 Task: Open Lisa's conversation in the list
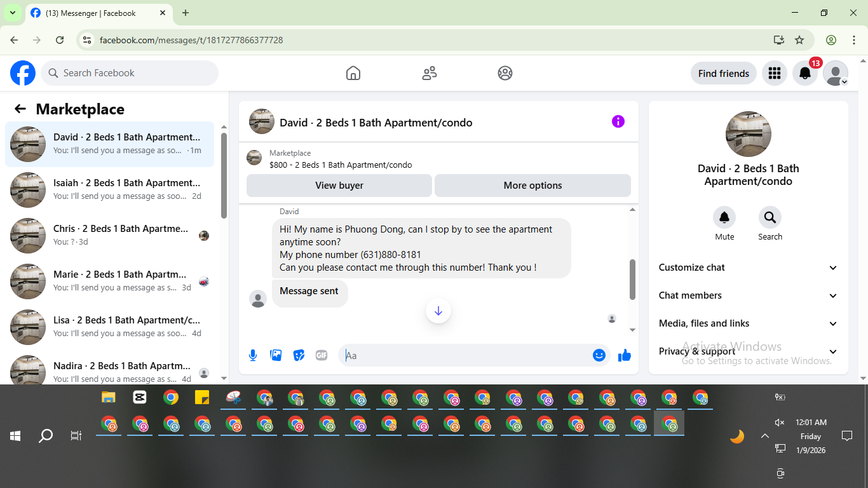click(x=110, y=327)
